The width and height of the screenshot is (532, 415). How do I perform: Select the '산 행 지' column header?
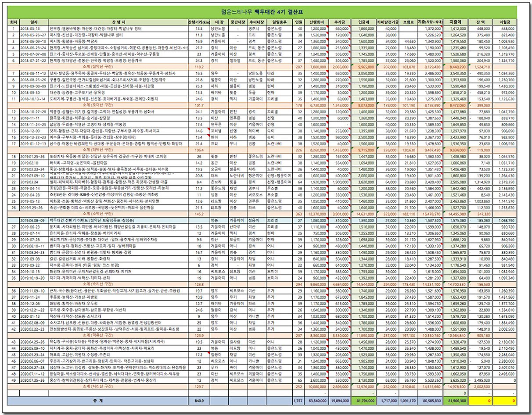(x=119, y=22)
